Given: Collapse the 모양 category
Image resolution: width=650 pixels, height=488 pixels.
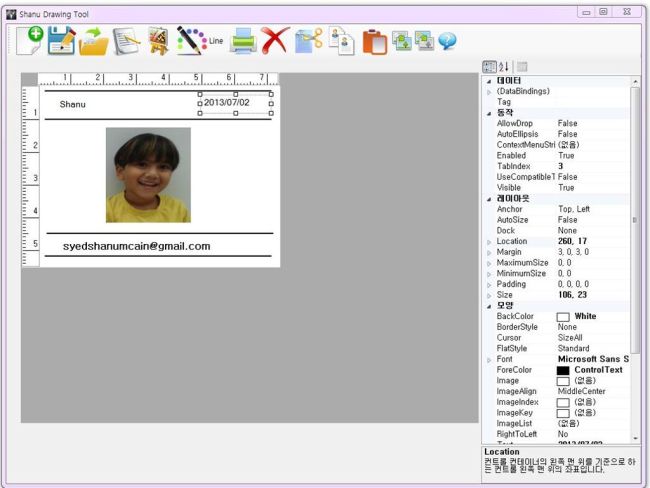Looking at the screenshot, I should [x=489, y=306].
